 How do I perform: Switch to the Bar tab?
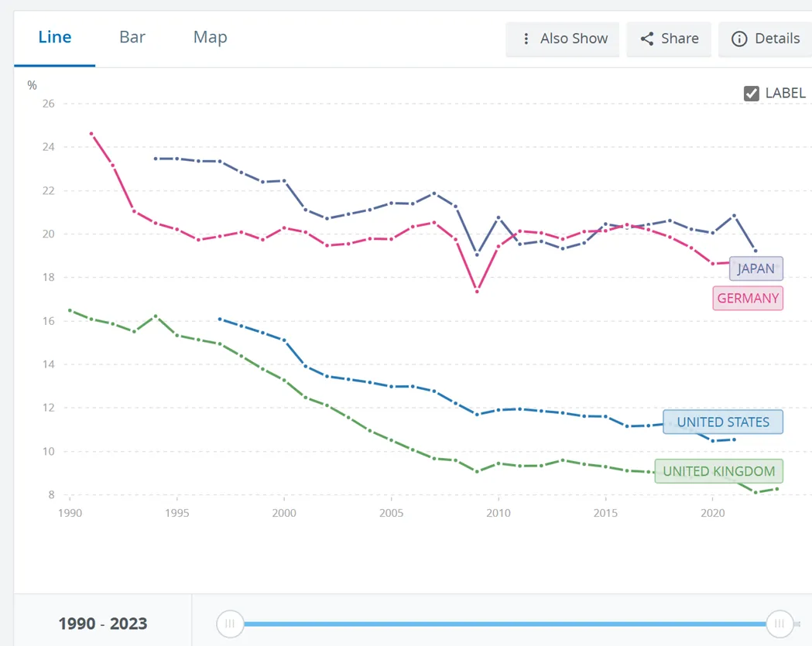[x=132, y=37]
